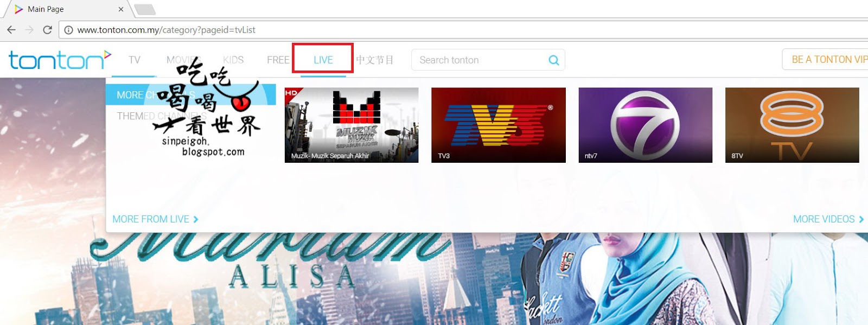Screen dimensions: 868x325
Task: Click the tonton logo
Action: [60, 60]
